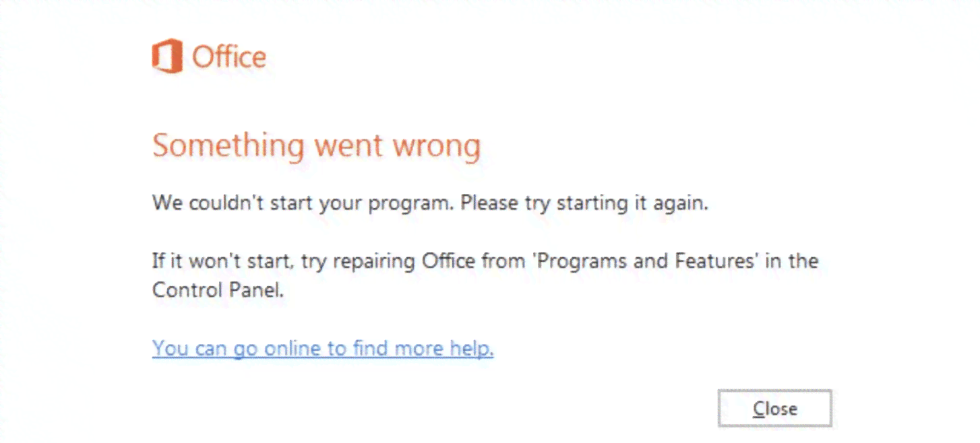Click the 'Please try starting it again' sentence

click(x=585, y=203)
